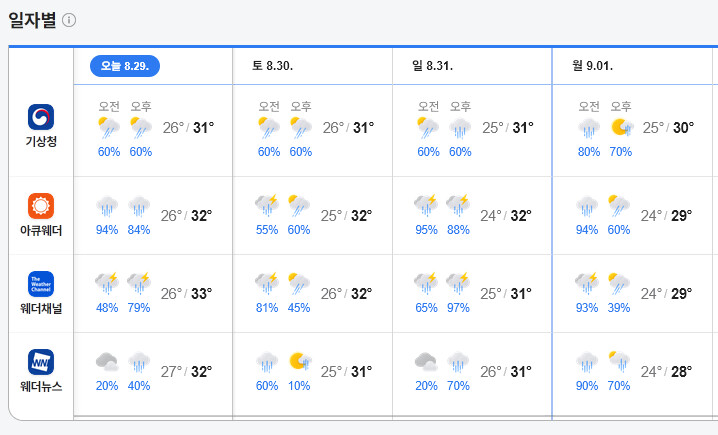This screenshot has height=435, width=718.
Task: Open the 아큐웨더 provider label link
Action: (x=41, y=230)
